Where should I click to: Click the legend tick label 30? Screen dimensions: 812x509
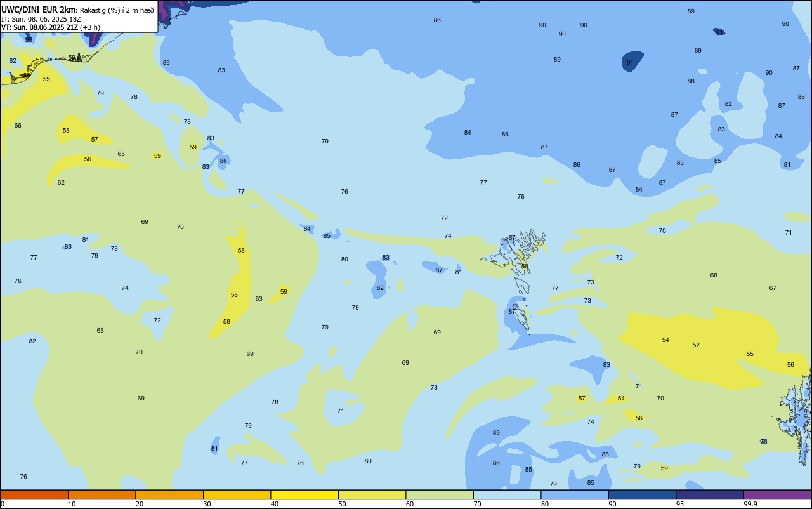(x=207, y=504)
